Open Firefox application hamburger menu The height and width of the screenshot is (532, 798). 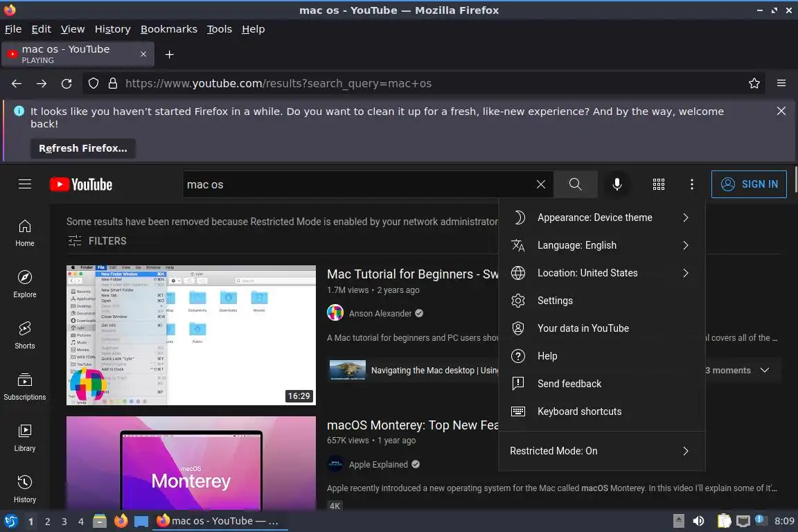[781, 83]
